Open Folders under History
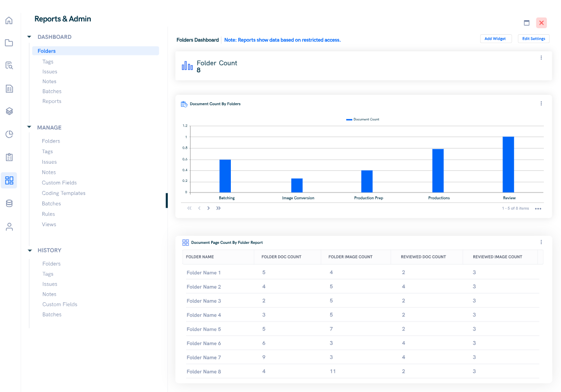 pyautogui.click(x=51, y=264)
